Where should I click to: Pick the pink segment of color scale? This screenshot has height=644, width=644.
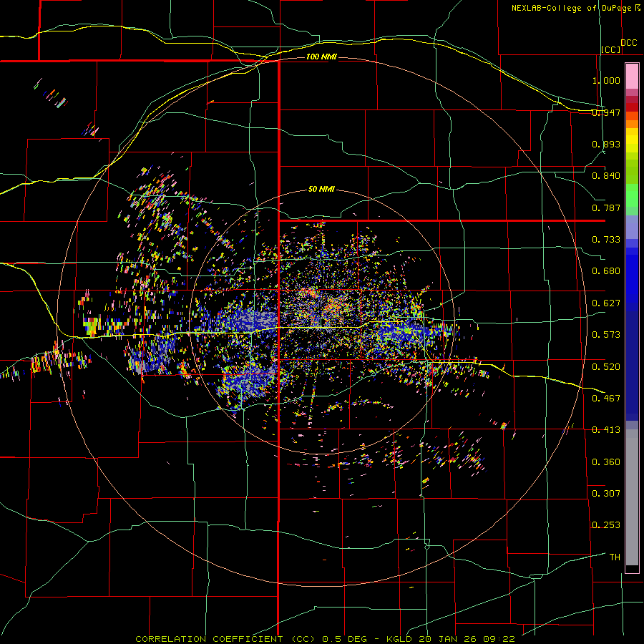pyautogui.click(x=632, y=76)
